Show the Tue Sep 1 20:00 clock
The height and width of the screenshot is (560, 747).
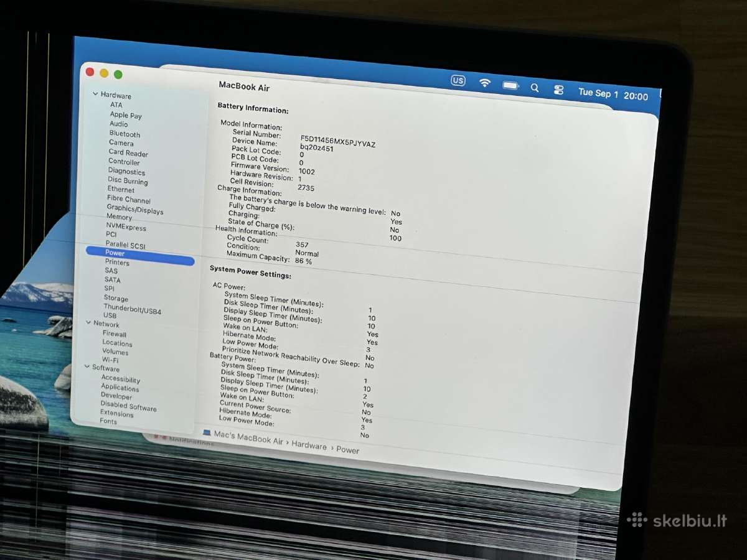point(613,95)
